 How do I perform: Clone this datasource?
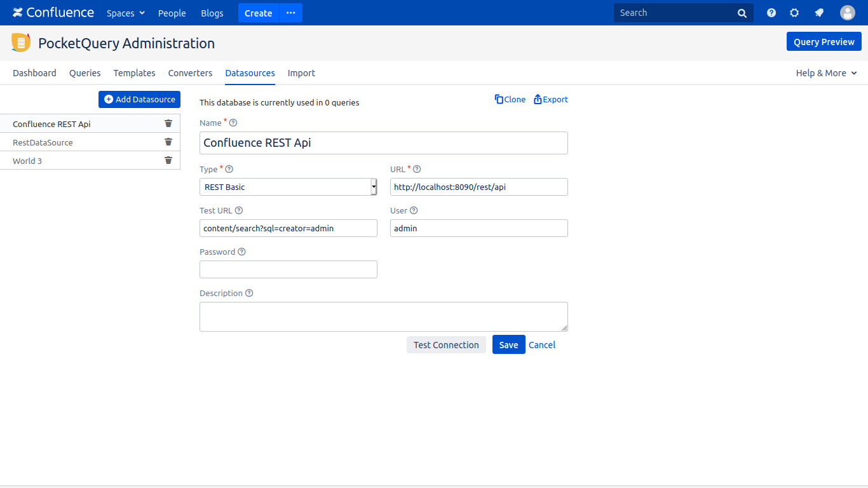pyautogui.click(x=510, y=99)
